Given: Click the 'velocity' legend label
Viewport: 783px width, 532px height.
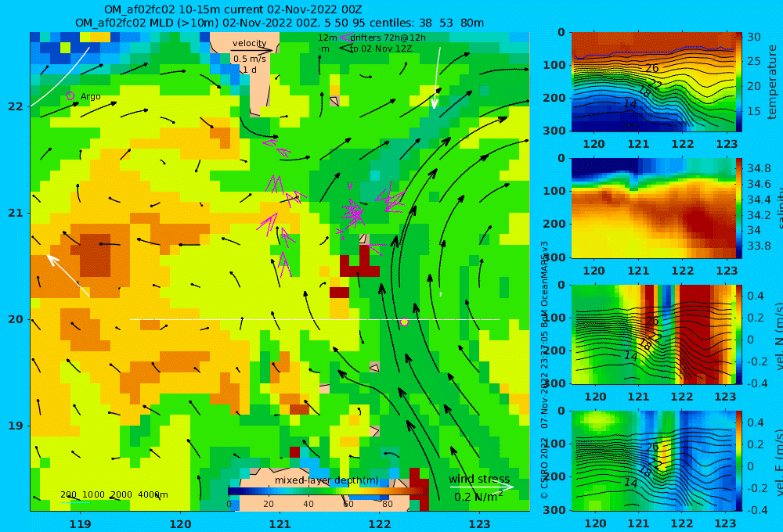Looking at the screenshot, I should [249, 43].
